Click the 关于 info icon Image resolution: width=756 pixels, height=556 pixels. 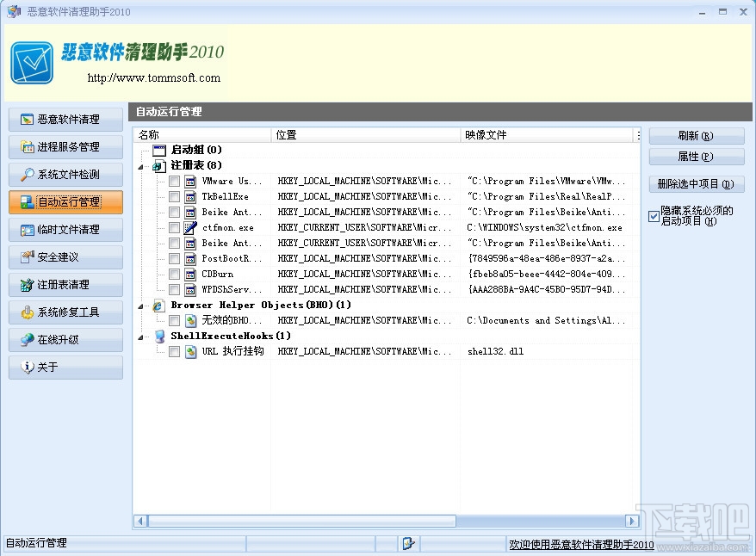tap(28, 368)
